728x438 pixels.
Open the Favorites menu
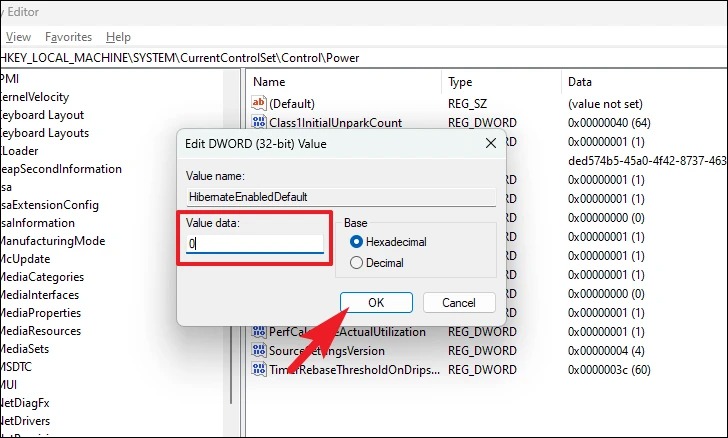tap(68, 37)
